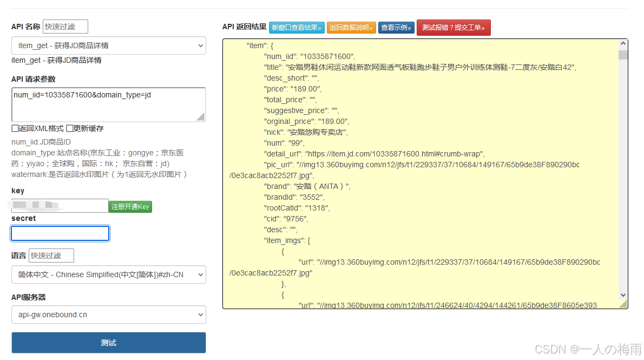The width and height of the screenshot is (644, 360).
Task: Click the 语言 quick filter input
Action: pyautogui.click(x=51, y=256)
